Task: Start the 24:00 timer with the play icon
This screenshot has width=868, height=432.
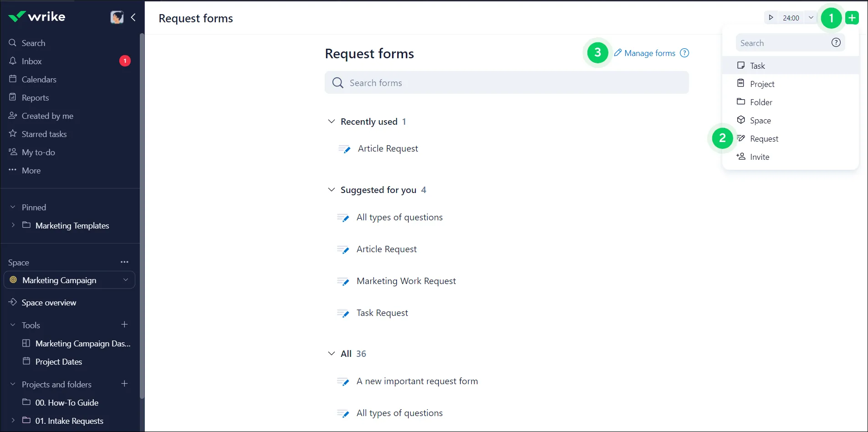Action: [771, 17]
